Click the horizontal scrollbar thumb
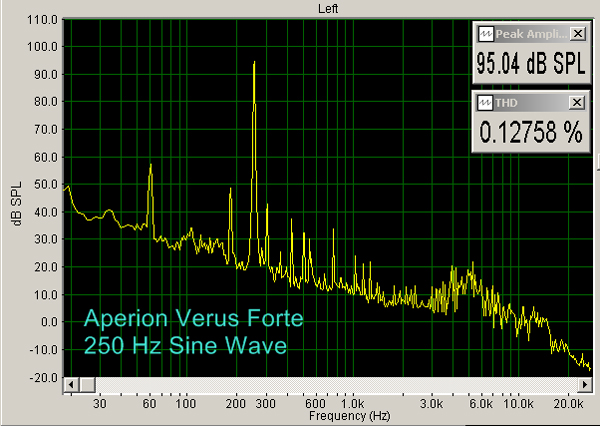600x426 pixels. pyautogui.click(x=88, y=385)
